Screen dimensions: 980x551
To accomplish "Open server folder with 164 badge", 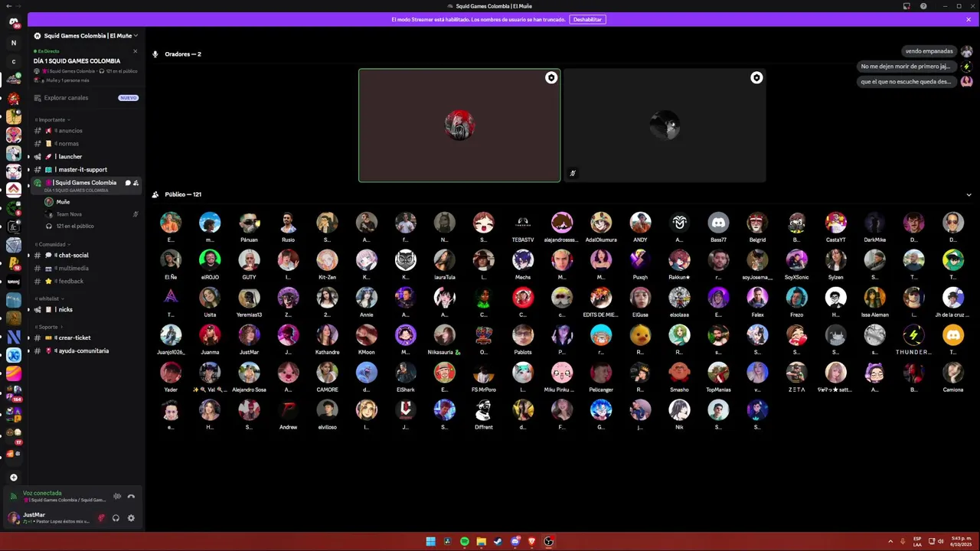I will [x=14, y=393].
